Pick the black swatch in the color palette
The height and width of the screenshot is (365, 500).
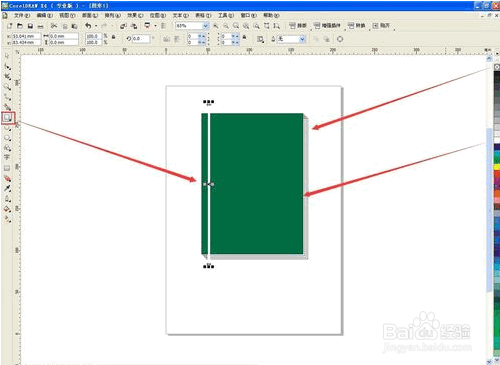(497, 75)
